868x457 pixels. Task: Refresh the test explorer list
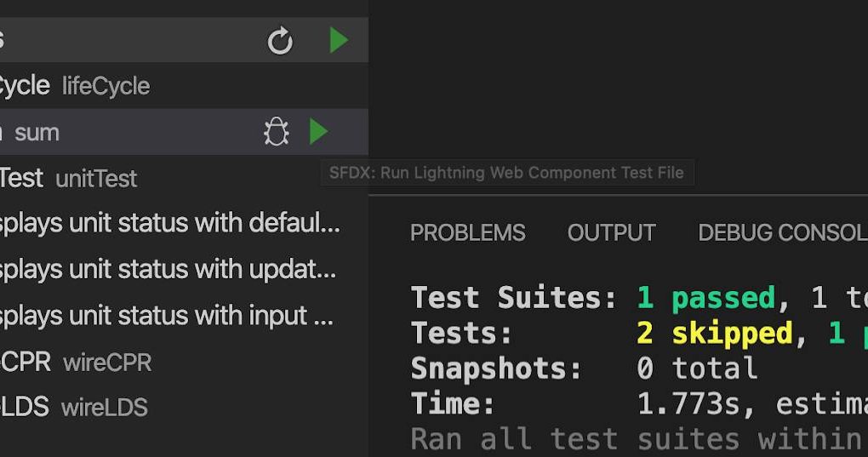(x=280, y=40)
